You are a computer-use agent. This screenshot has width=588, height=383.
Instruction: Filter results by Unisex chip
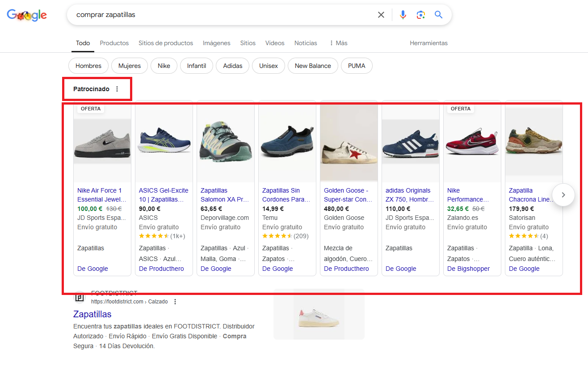[x=269, y=66]
